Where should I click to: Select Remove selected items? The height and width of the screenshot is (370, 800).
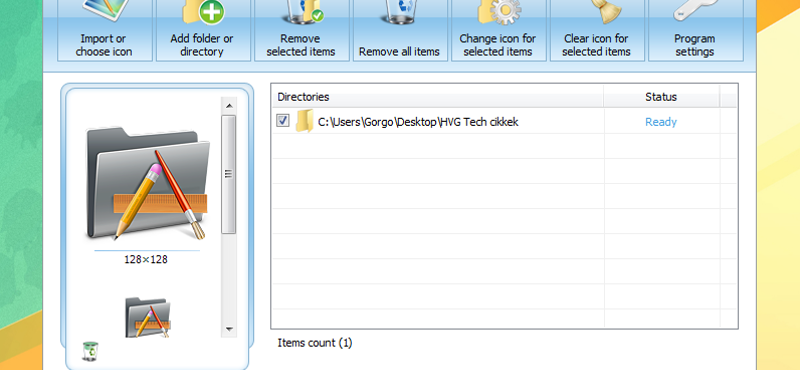tap(302, 31)
